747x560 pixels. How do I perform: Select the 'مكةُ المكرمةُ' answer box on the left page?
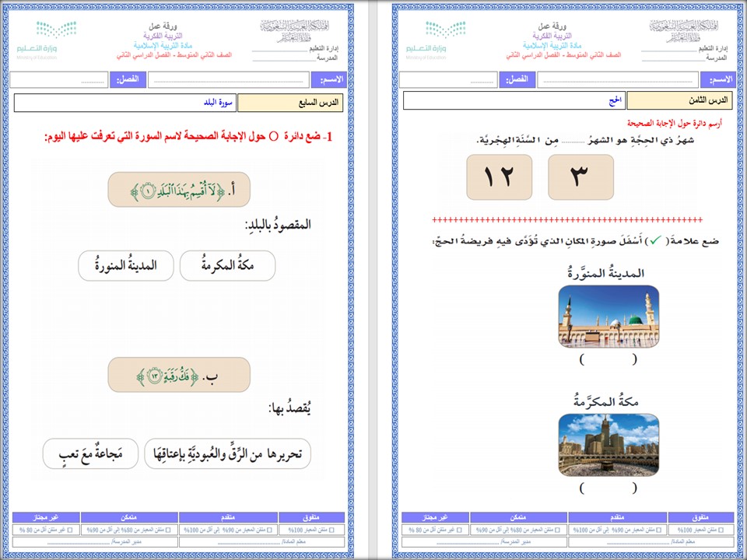click(227, 266)
